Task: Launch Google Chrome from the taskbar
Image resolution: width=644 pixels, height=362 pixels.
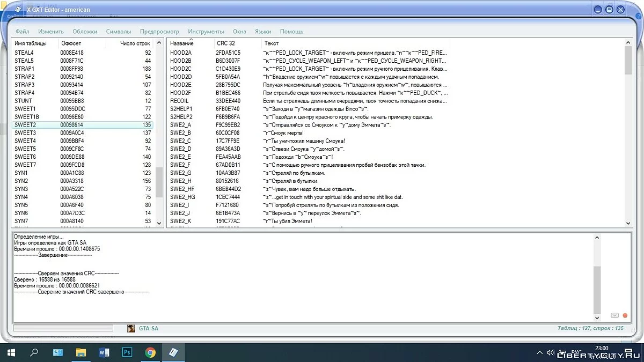Action: [151, 352]
